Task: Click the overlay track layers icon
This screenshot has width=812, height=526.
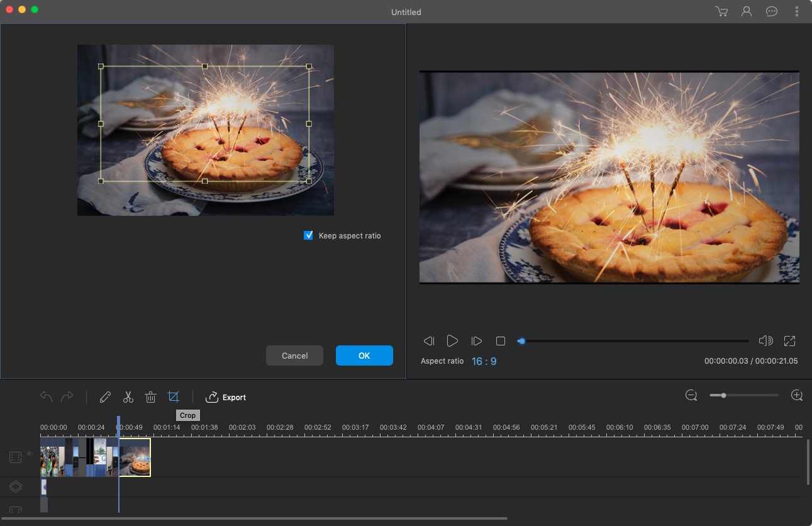Action: tap(15, 486)
